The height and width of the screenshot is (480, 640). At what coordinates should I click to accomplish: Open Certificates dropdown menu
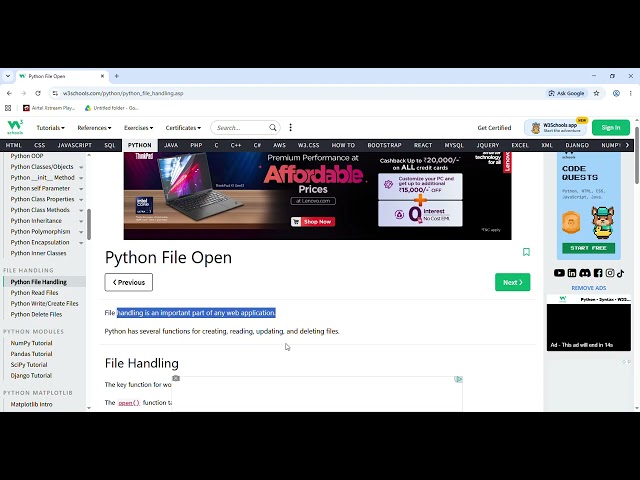point(183,128)
